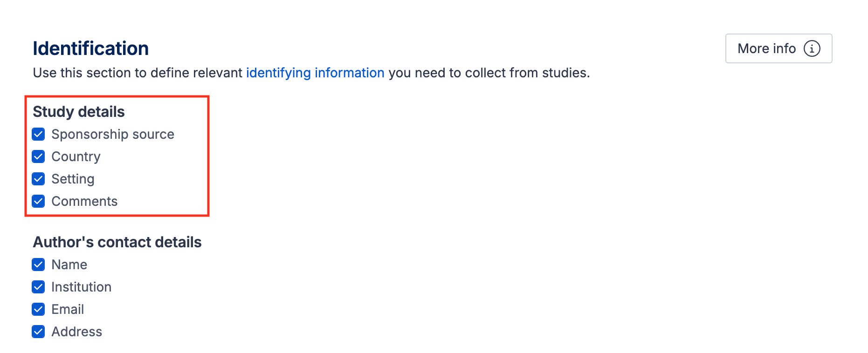Image resolution: width=868 pixels, height=353 pixels.
Task: Click the Identification section title
Action: coord(91,48)
